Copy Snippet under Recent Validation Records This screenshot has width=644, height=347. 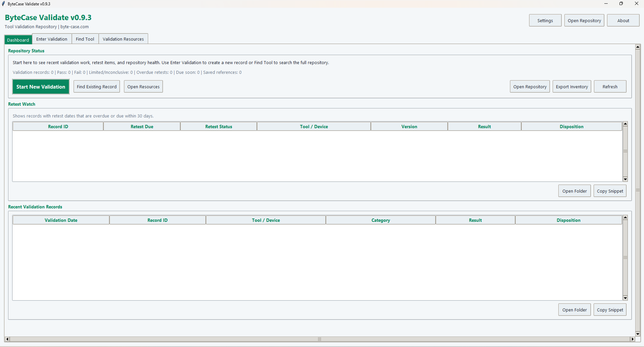(610, 310)
